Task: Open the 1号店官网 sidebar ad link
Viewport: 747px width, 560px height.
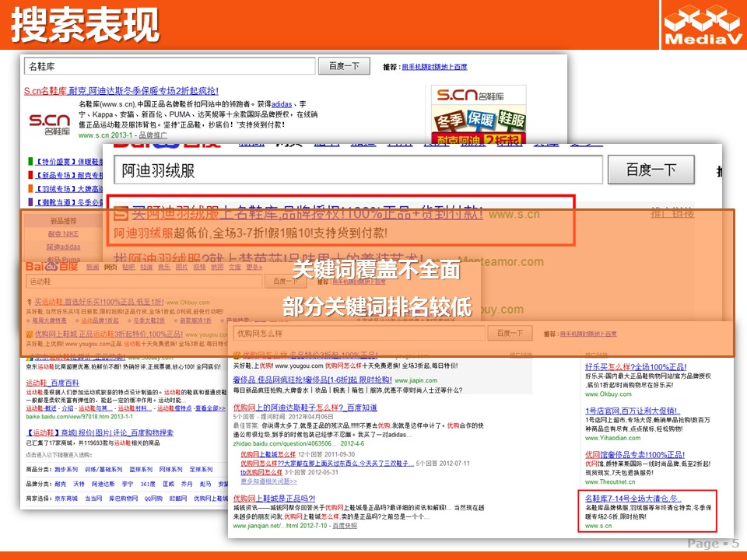Action: [x=635, y=409]
